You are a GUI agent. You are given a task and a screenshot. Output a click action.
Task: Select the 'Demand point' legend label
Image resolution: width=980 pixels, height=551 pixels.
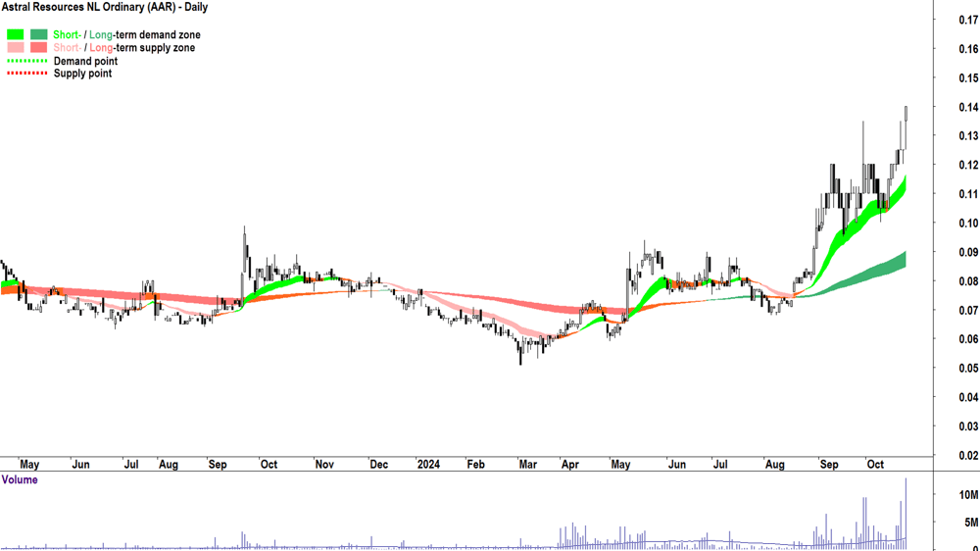click(85, 61)
